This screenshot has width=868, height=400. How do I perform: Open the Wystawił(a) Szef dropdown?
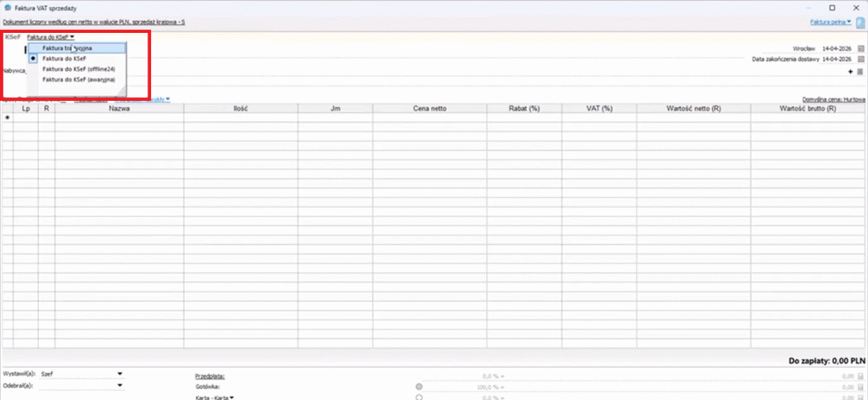(120, 374)
